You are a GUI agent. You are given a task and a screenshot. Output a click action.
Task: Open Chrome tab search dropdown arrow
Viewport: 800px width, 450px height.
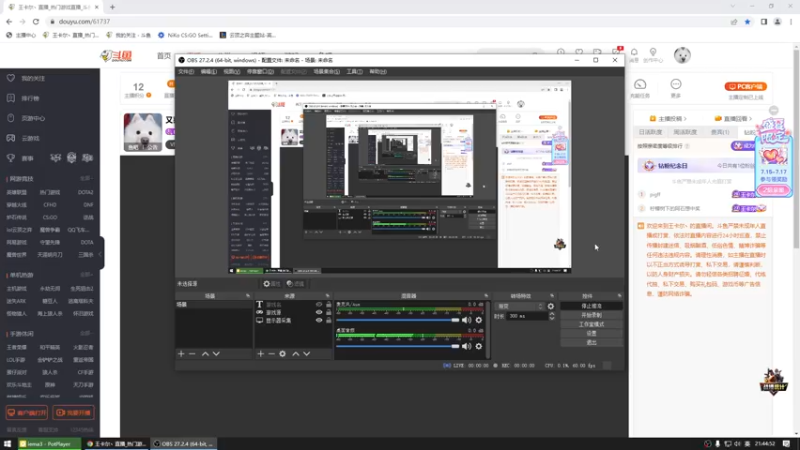point(733,7)
